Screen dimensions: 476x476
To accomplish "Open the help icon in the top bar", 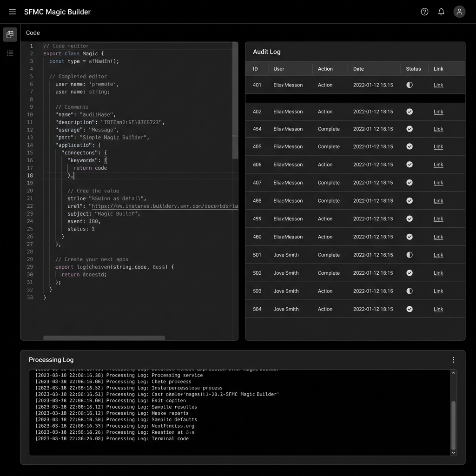I will [x=424, y=12].
